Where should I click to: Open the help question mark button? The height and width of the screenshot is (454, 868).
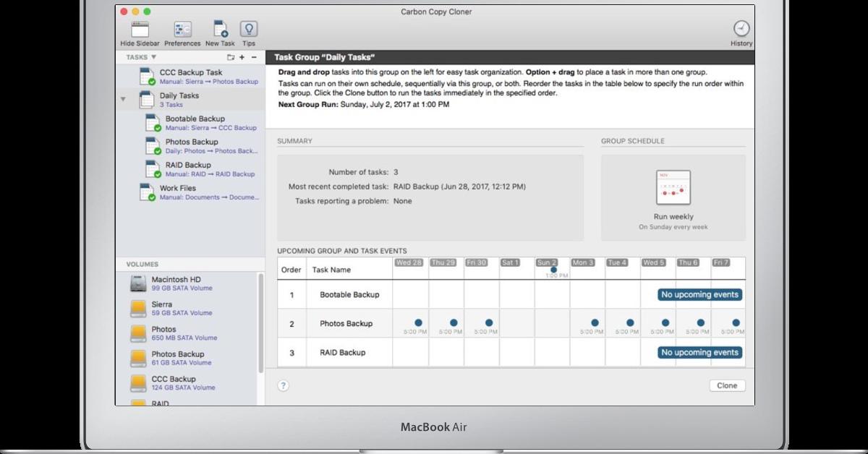pos(284,385)
